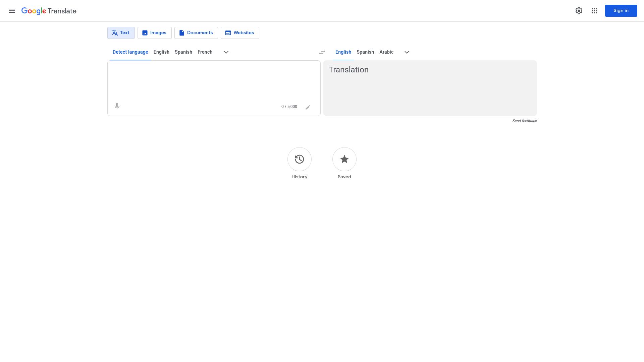Expand more target language options
Image resolution: width=644 pixels, height=362 pixels.
[407, 52]
